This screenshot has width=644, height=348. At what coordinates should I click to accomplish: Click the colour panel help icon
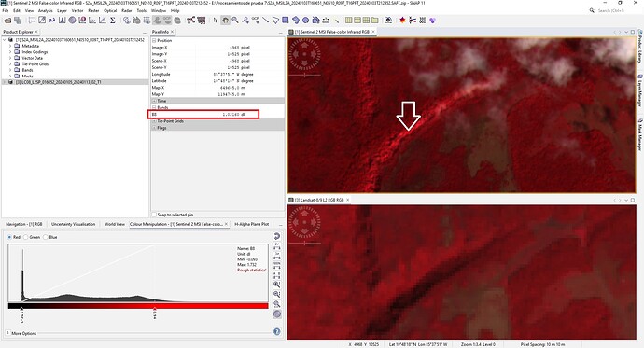pos(277,331)
